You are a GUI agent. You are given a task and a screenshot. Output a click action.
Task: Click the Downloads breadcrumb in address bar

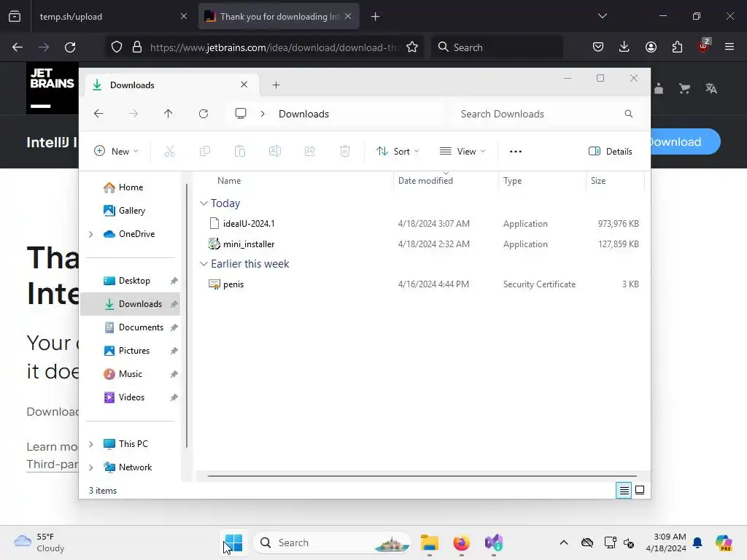[x=304, y=114]
